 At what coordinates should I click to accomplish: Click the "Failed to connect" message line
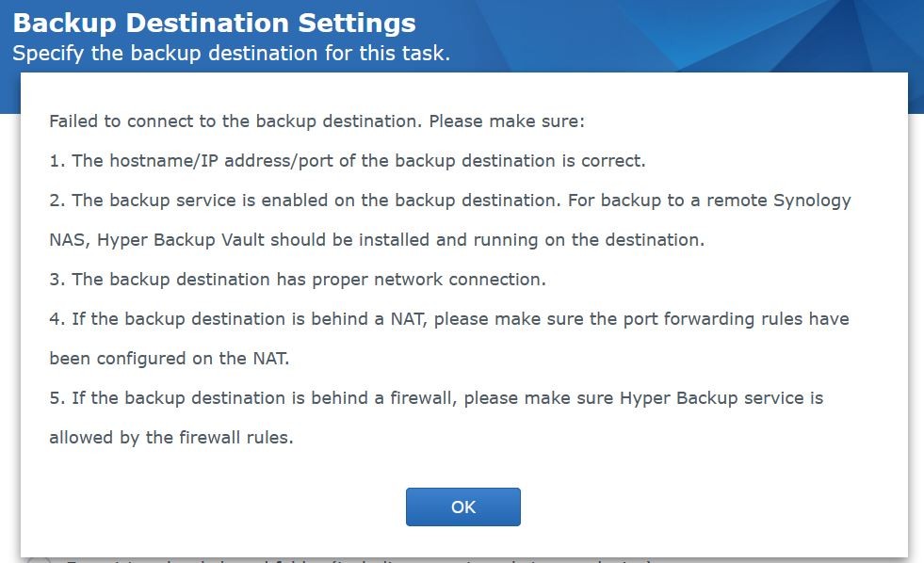click(x=316, y=121)
